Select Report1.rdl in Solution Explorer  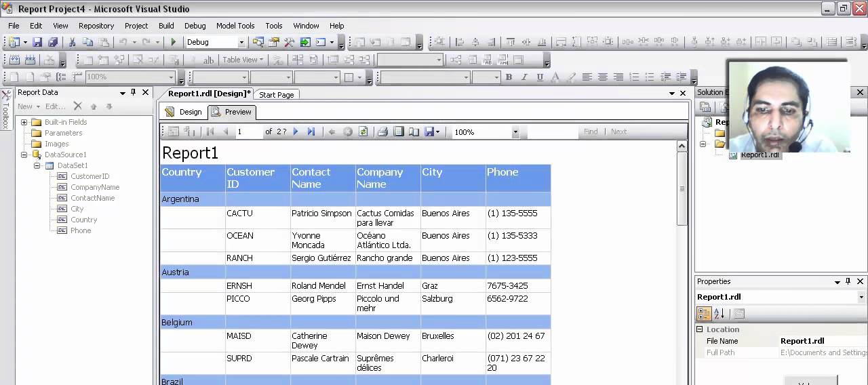click(759, 155)
